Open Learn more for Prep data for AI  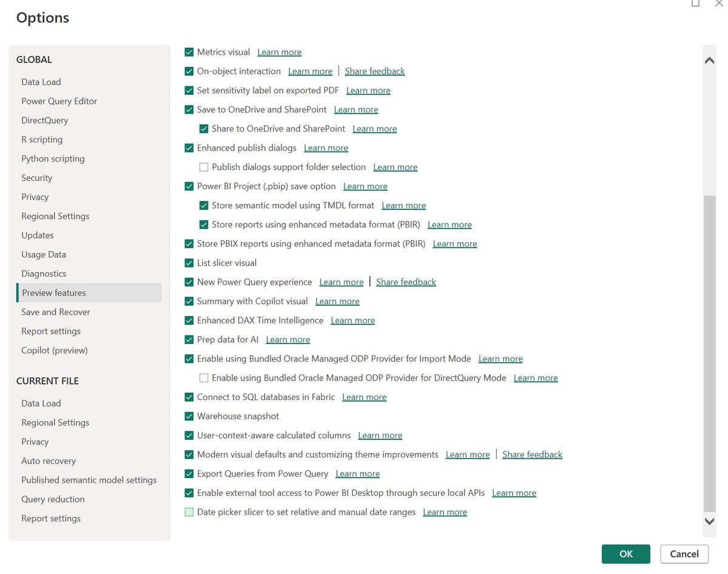pyautogui.click(x=288, y=340)
